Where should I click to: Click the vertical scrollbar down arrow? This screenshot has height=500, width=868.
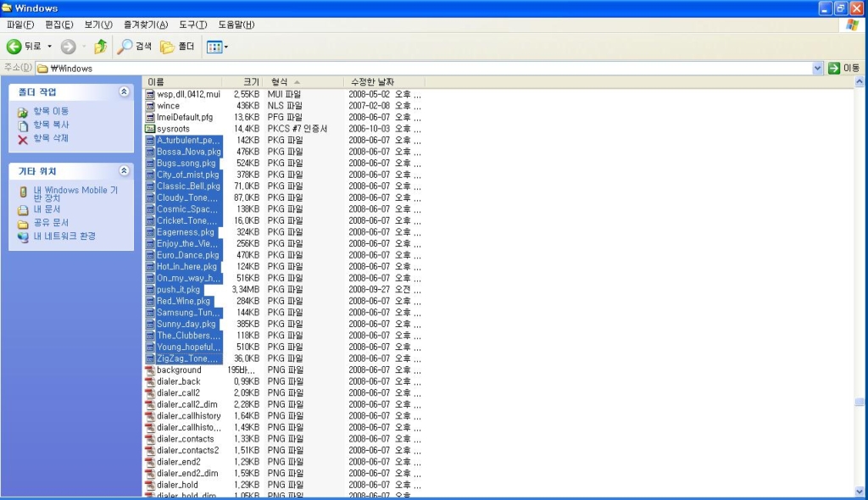[860, 492]
